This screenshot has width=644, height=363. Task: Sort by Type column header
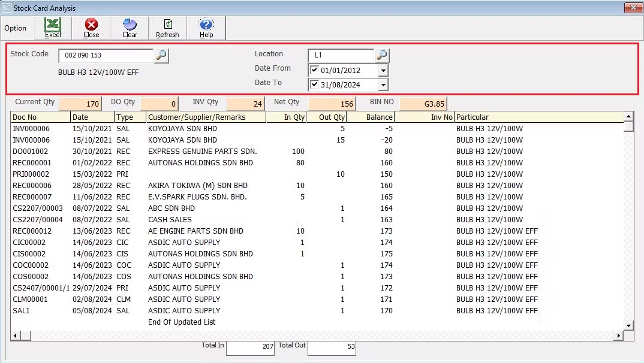coord(130,117)
